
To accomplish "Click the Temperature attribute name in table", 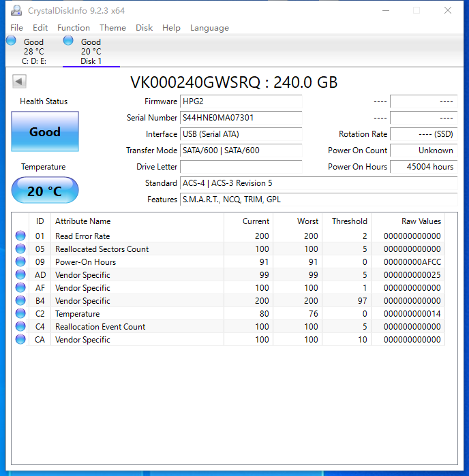I will tap(77, 314).
